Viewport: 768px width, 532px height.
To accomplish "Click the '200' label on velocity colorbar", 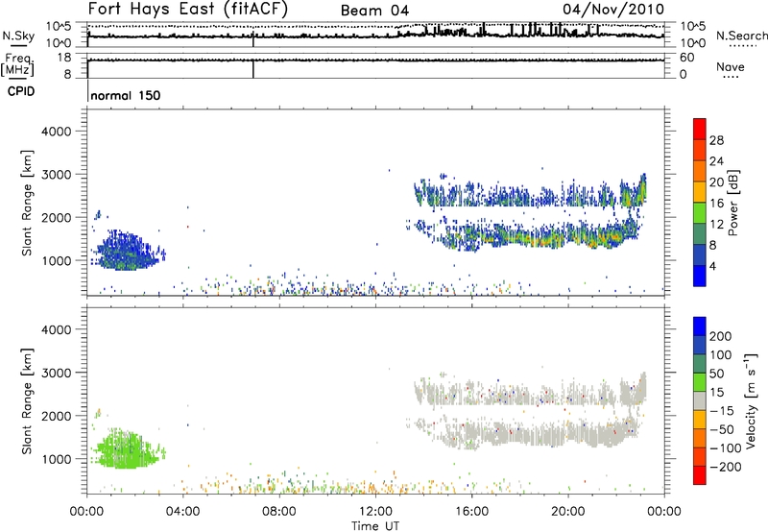I will click(721, 336).
